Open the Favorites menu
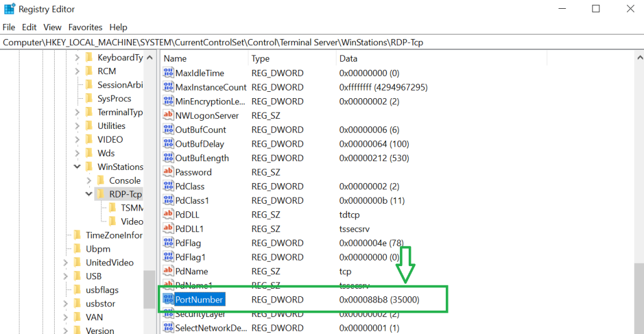The height and width of the screenshot is (334, 644). [x=86, y=27]
